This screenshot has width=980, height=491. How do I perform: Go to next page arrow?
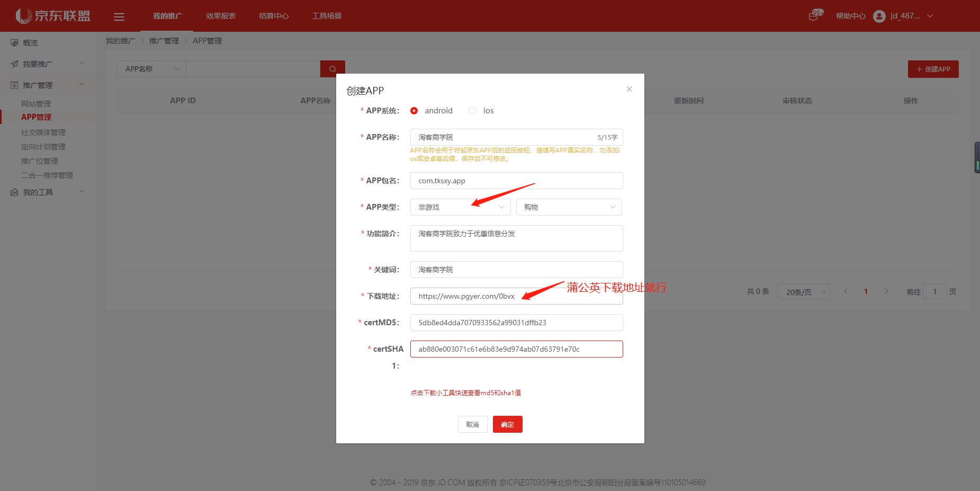tap(886, 291)
